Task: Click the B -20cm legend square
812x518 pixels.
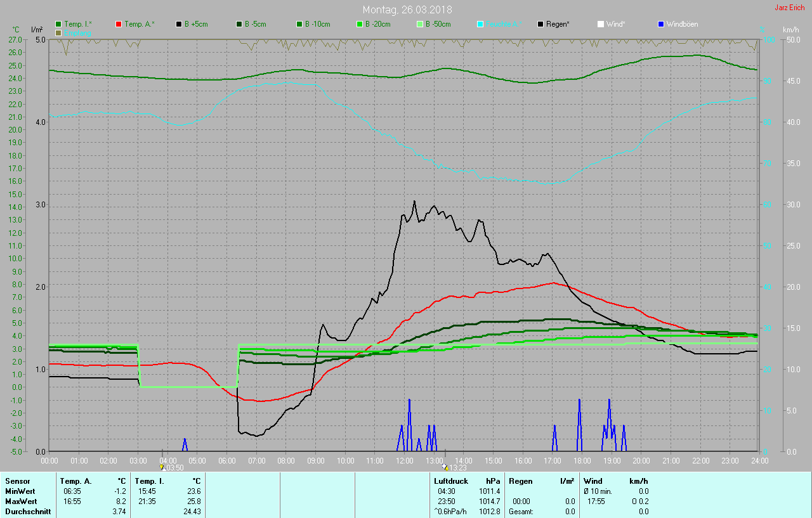Action: (360, 24)
